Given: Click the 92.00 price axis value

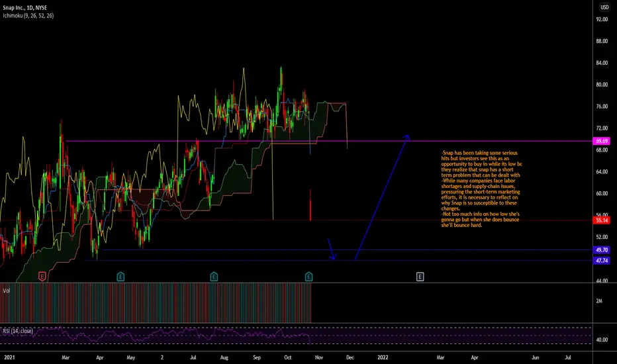Looking at the screenshot, I should click(602, 19).
